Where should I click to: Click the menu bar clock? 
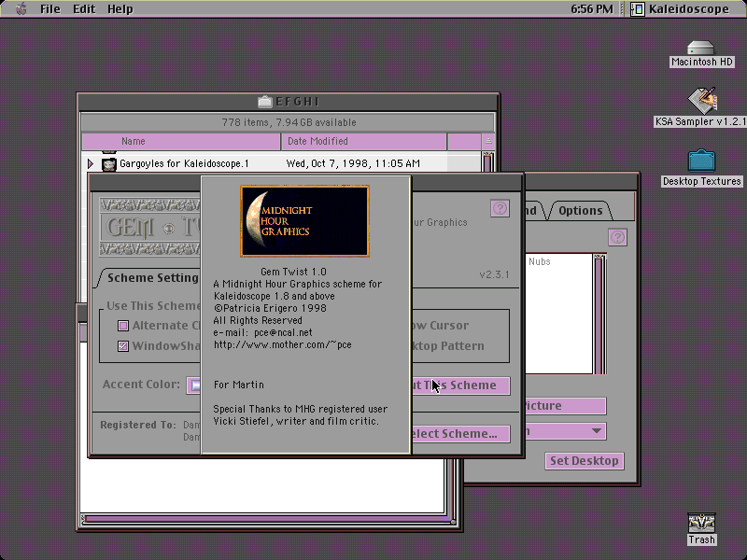point(591,9)
